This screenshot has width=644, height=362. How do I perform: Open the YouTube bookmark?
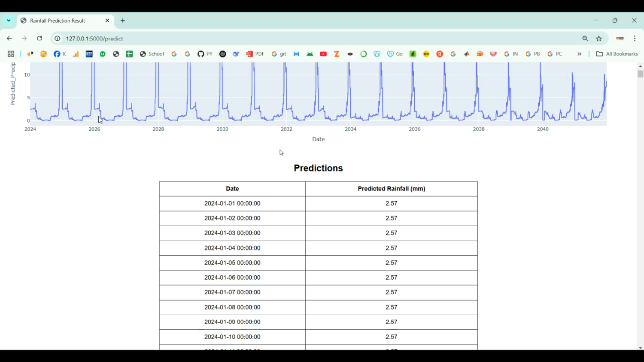tap(323, 54)
